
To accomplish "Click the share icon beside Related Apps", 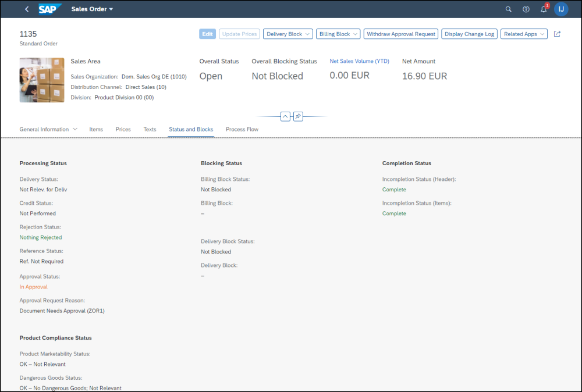I will [x=557, y=34].
